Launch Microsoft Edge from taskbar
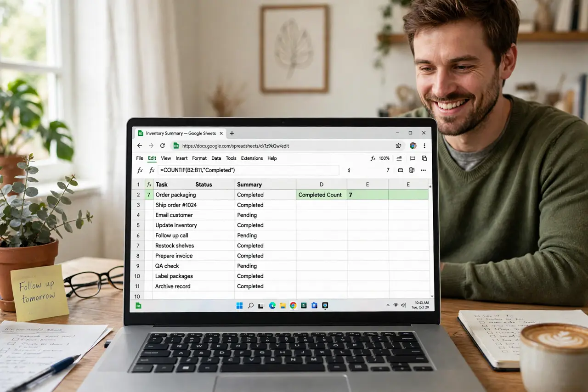Image resolution: width=588 pixels, height=392 pixels. tap(272, 305)
